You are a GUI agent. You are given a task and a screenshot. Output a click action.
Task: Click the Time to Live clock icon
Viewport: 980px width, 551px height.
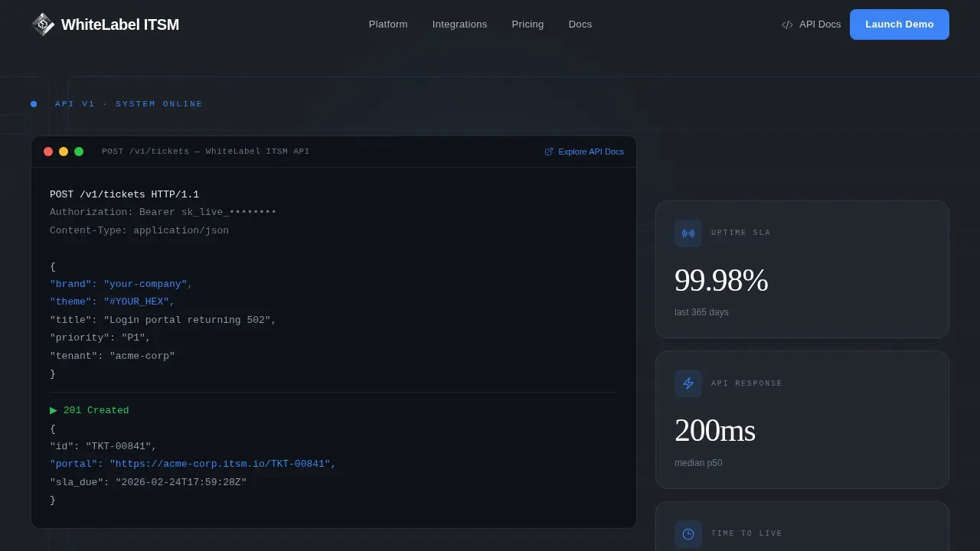[688, 534]
